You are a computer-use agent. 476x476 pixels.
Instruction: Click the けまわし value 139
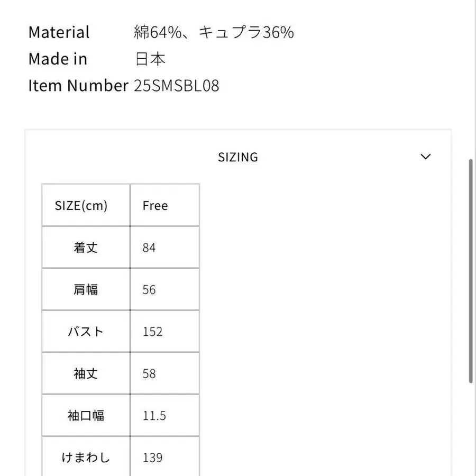click(152, 457)
